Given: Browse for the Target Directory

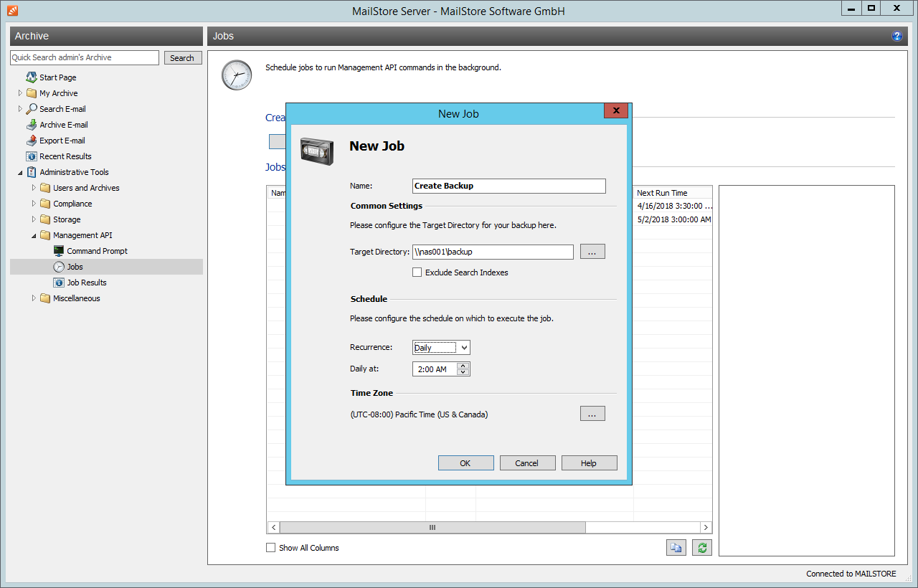Looking at the screenshot, I should [592, 252].
